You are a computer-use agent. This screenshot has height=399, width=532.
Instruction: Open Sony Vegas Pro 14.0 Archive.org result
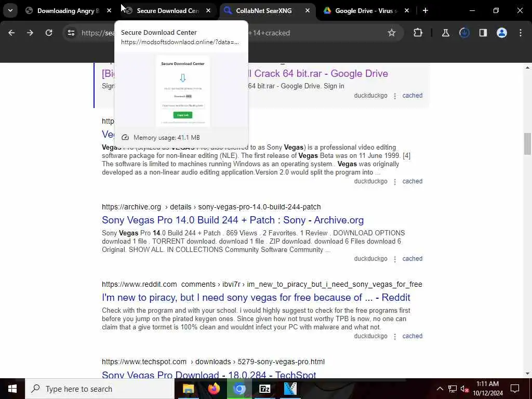(233, 220)
